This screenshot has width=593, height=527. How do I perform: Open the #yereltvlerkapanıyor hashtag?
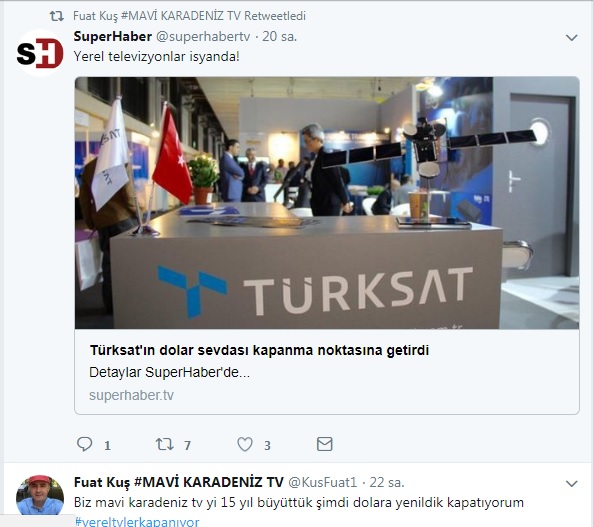tap(137, 522)
